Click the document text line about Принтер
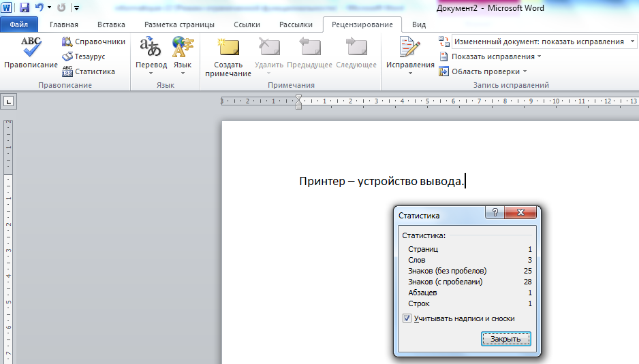The image size is (639, 364). pos(381,181)
